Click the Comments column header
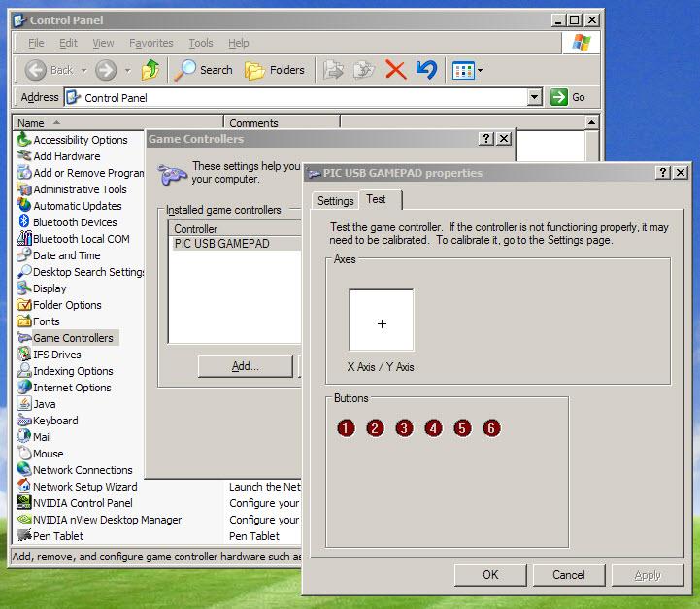 [282, 122]
